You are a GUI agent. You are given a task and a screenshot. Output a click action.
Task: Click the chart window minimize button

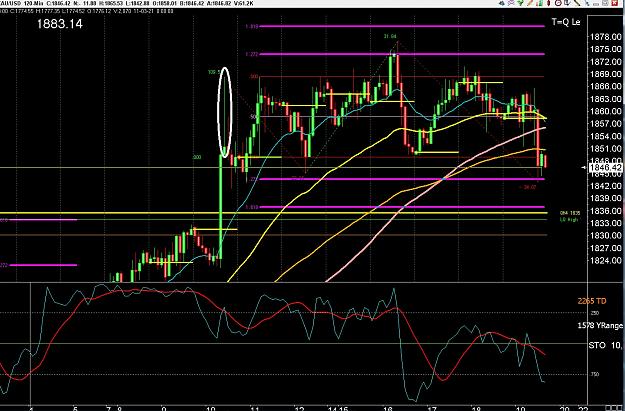[x=596, y=4]
